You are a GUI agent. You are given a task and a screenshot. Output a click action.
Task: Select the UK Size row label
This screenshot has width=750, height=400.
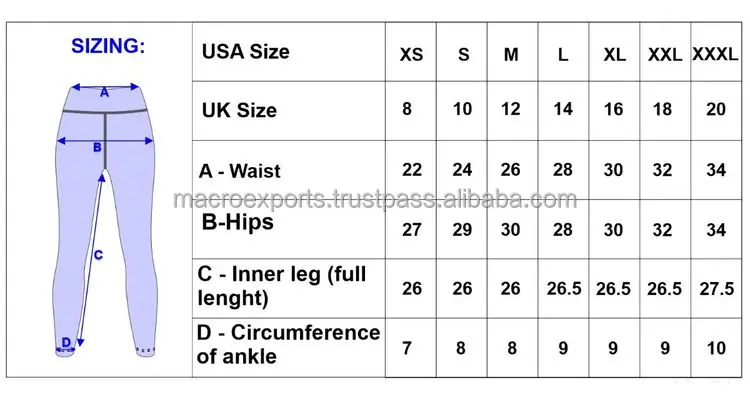point(239,110)
